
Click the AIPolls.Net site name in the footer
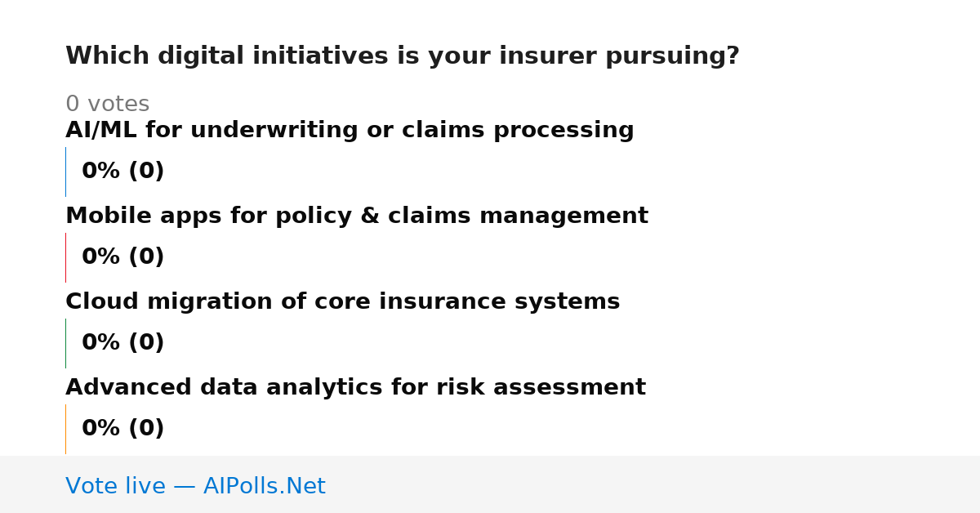pos(264,486)
